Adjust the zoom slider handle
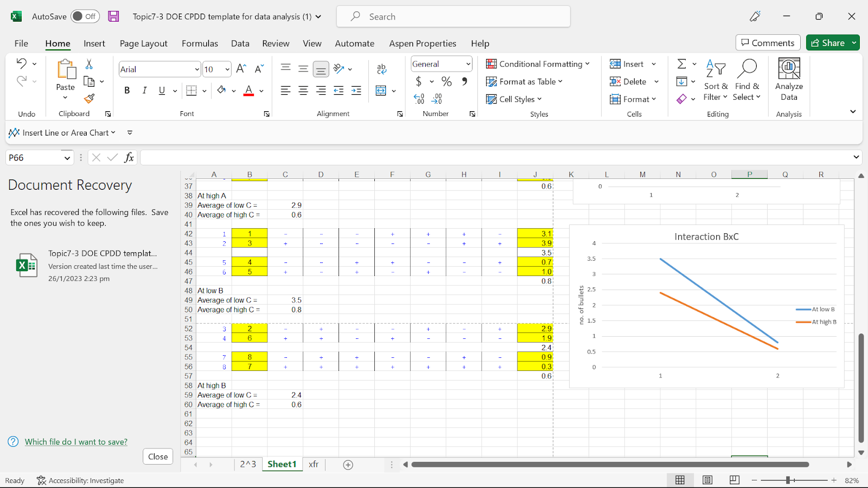The width and height of the screenshot is (868, 488). tap(788, 480)
